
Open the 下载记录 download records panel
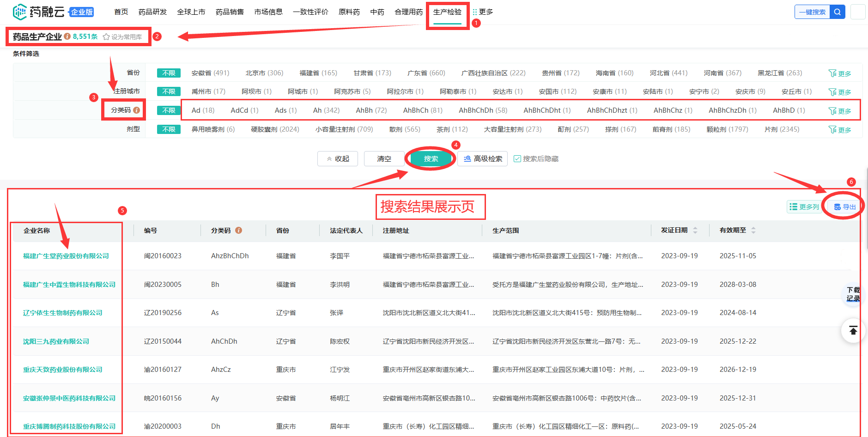pos(853,294)
